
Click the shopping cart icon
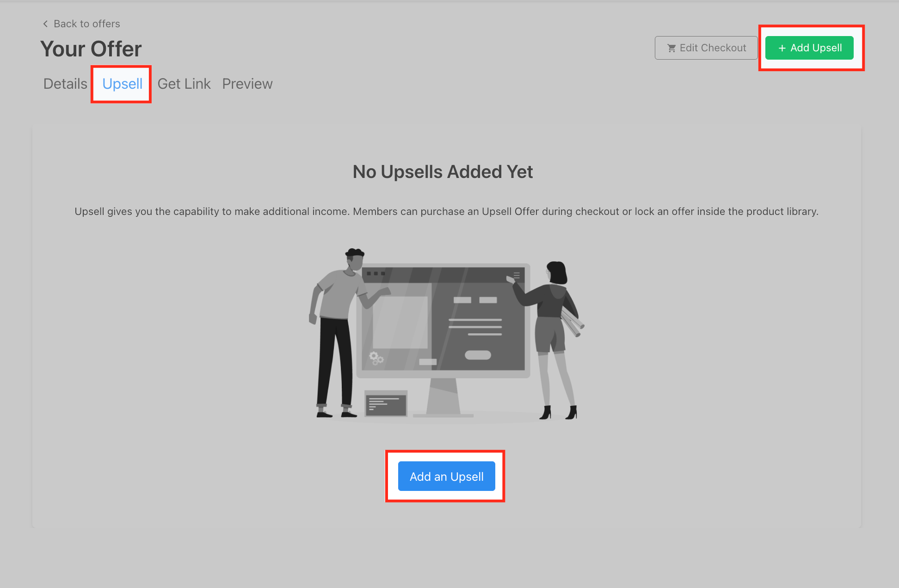671,48
